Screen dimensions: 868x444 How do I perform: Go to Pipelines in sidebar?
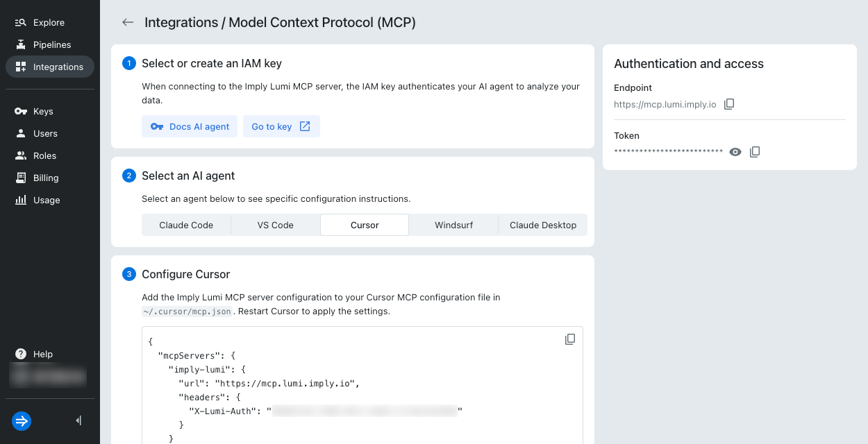point(51,44)
